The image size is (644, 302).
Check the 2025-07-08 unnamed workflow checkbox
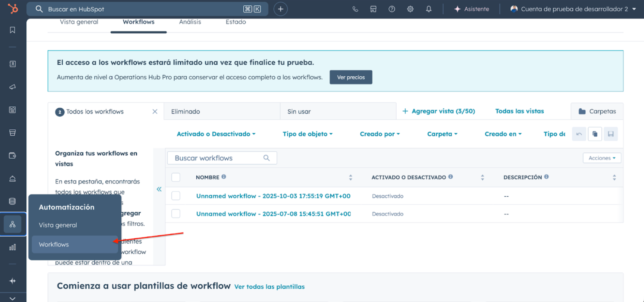click(x=176, y=214)
